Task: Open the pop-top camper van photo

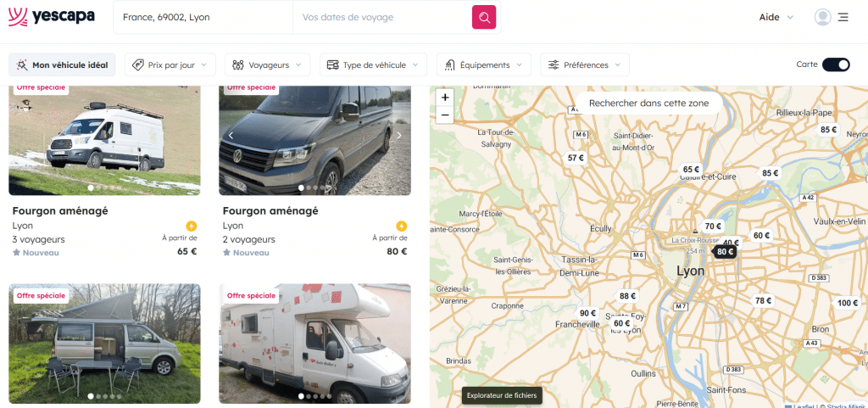Action: 104,344
